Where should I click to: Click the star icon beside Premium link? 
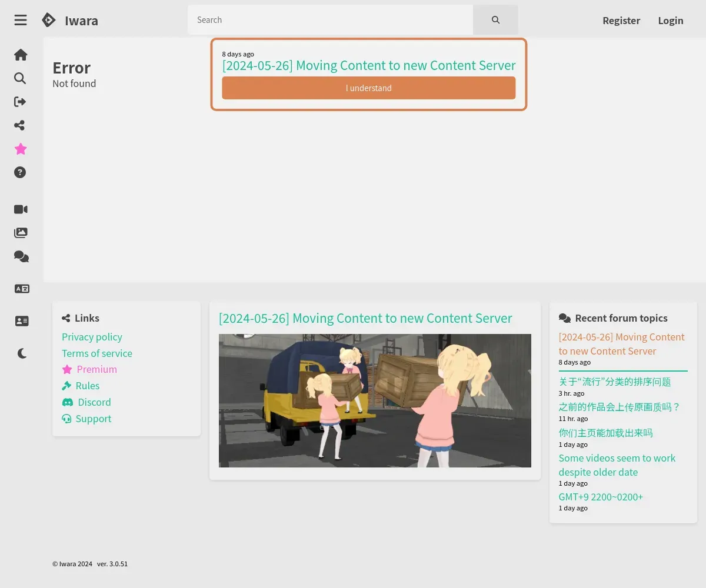(67, 369)
